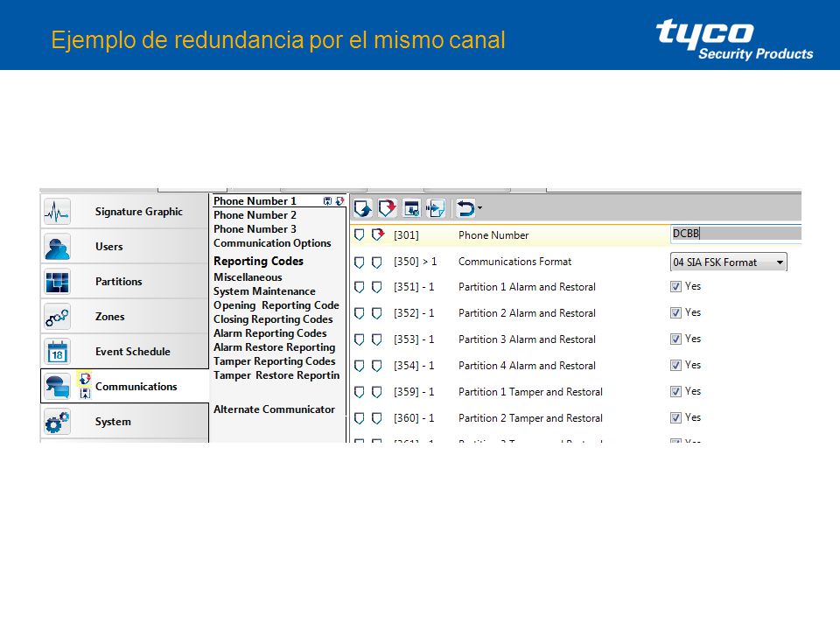Open Tamper Restore Reportin entry
Viewport: 840px width, 630px height.
(276, 375)
